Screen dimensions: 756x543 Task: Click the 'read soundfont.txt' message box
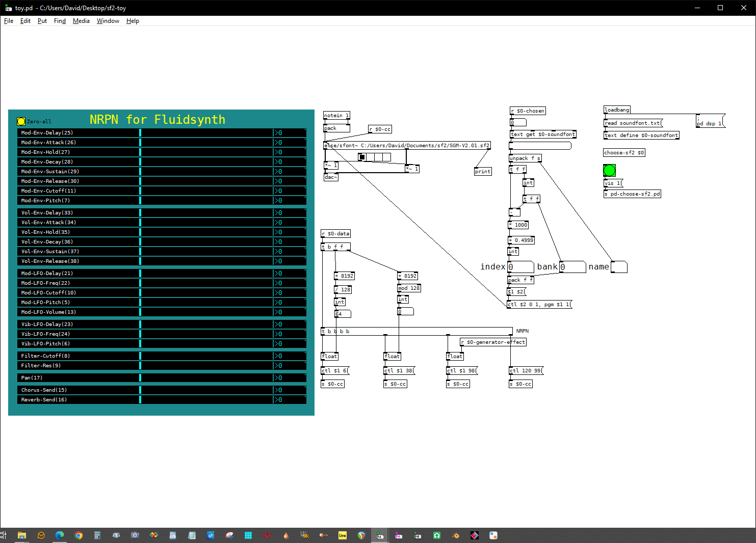[x=633, y=123]
